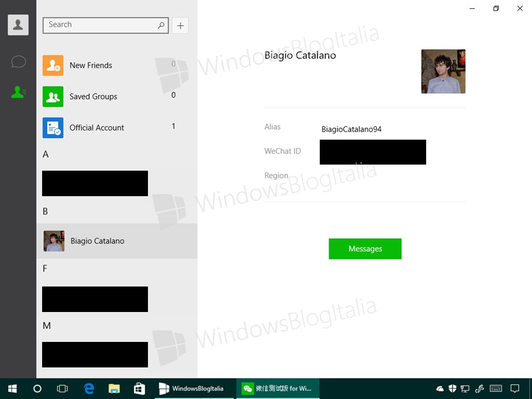The width and height of the screenshot is (532, 399).
Task: Switch to the Chats speech bubble view
Action: [x=18, y=62]
